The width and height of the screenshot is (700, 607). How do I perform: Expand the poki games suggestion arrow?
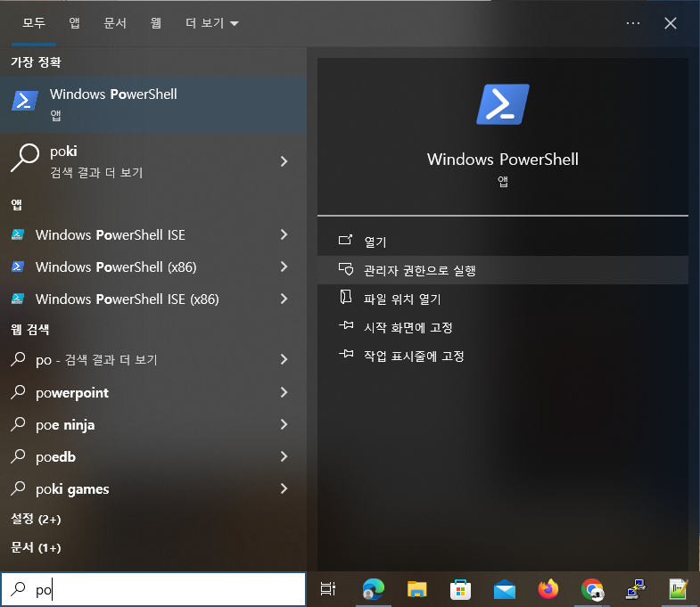pyautogui.click(x=284, y=489)
